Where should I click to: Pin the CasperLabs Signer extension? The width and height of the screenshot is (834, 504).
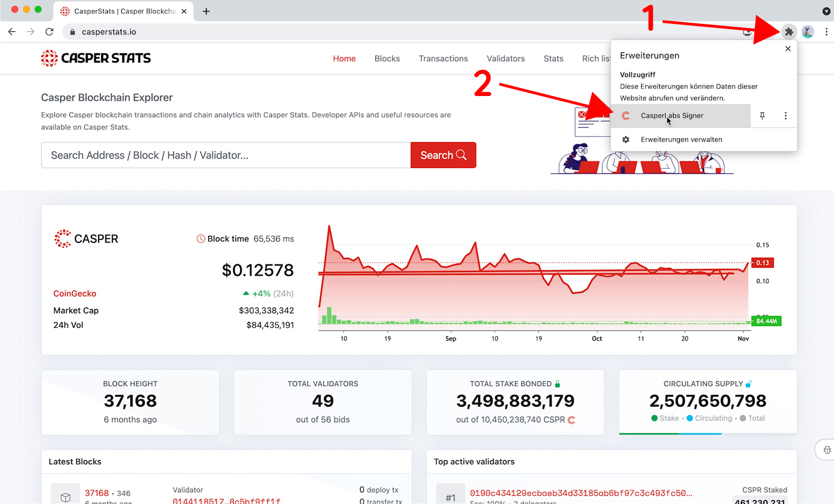point(762,116)
